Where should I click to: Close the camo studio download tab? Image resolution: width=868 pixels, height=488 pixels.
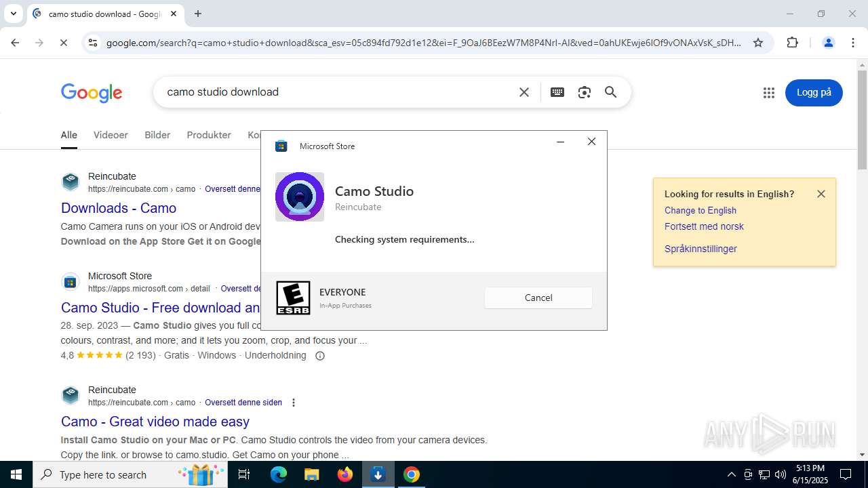[174, 14]
